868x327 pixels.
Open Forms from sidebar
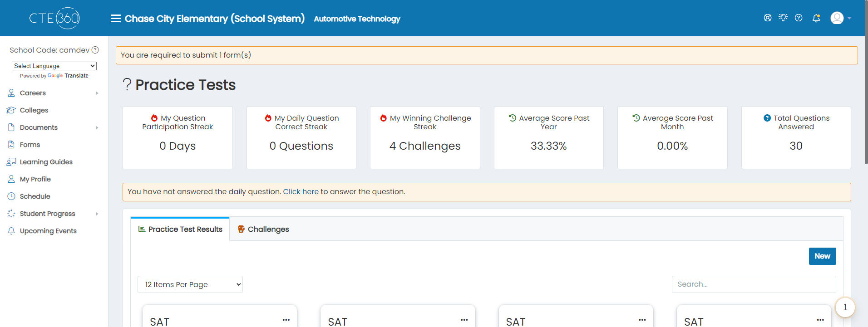(30, 145)
